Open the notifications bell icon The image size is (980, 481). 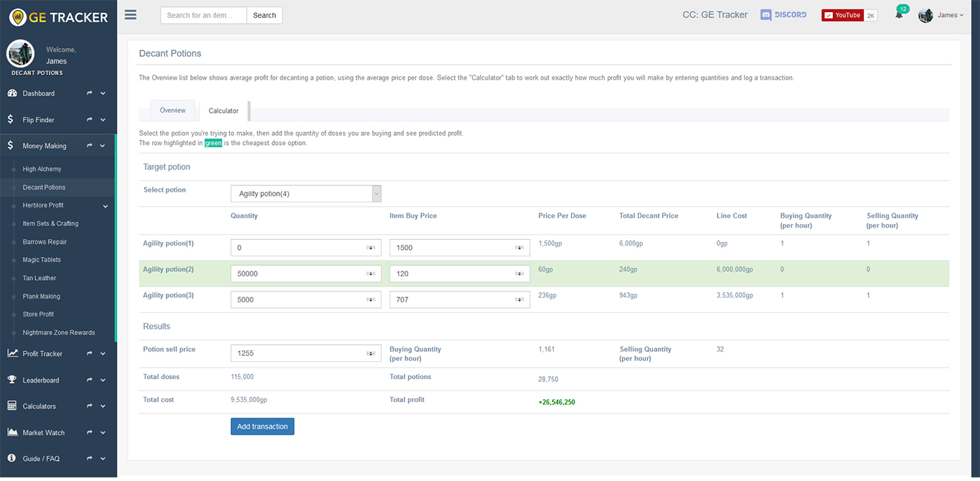click(899, 15)
